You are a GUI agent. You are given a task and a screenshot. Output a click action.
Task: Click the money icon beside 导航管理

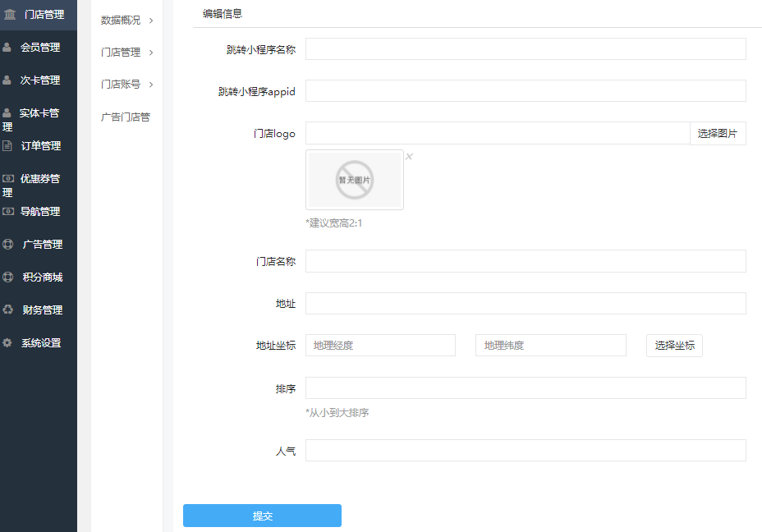[x=7, y=211]
